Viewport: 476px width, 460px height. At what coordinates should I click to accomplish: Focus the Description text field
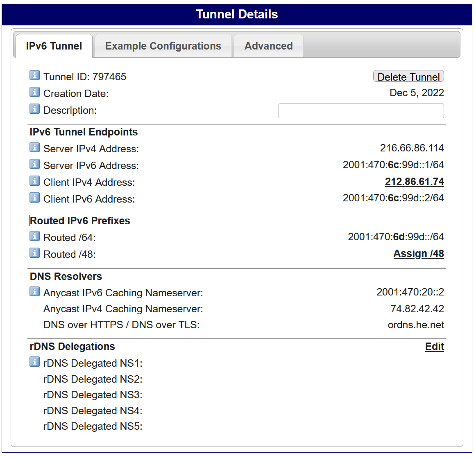pos(361,111)
